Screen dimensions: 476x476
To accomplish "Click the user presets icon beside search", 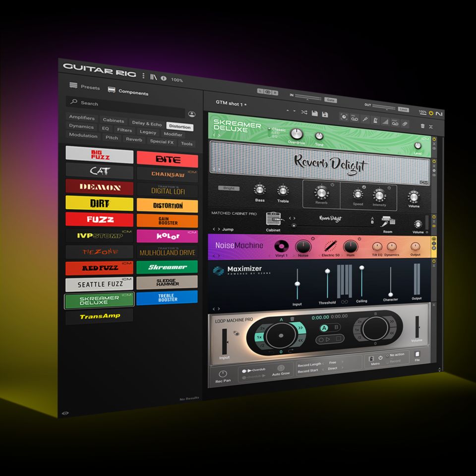I will (x=191, y=114).
